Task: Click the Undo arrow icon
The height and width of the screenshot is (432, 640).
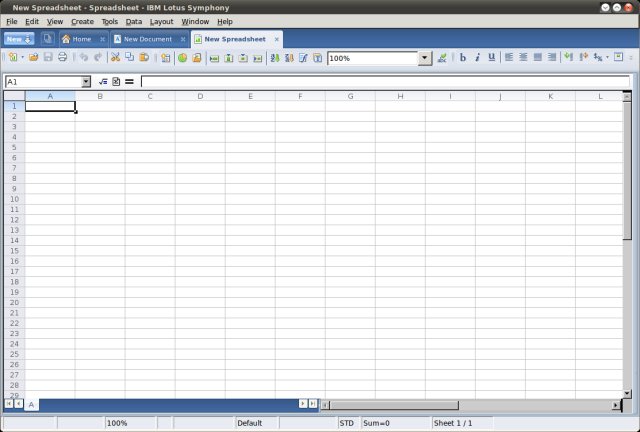Action: click(83, 58)
